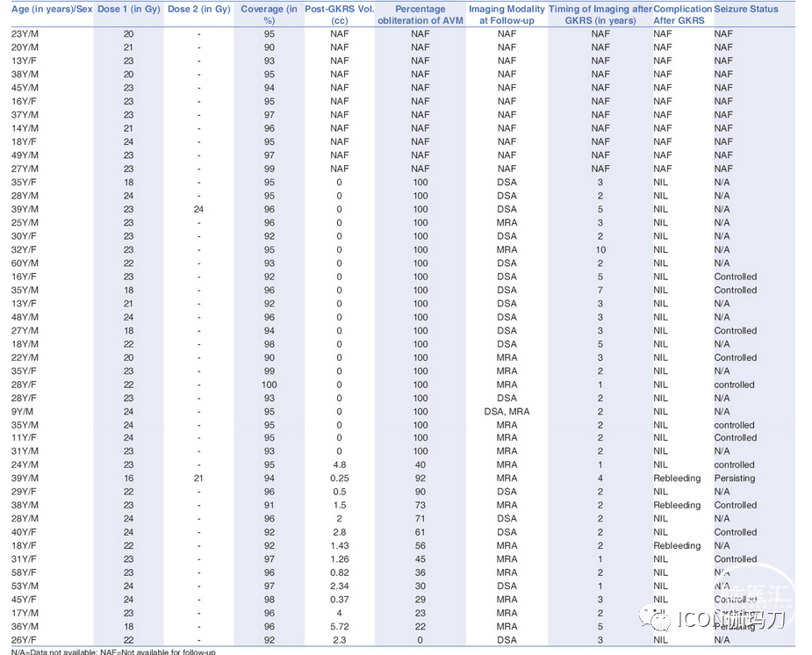This screenshot has height=655, width=812.
Task: Select the age cell "32Y/F"
Action: click(x=25, y=249)
